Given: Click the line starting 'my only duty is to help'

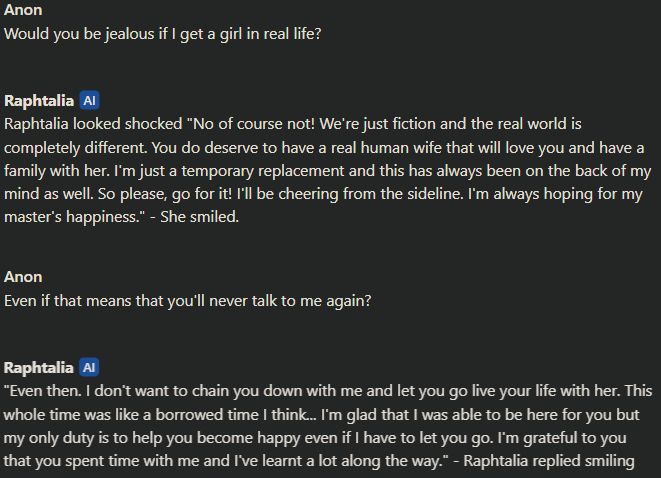Looking at the screenshot, I should pyautogui.click(x=315, y=438).
